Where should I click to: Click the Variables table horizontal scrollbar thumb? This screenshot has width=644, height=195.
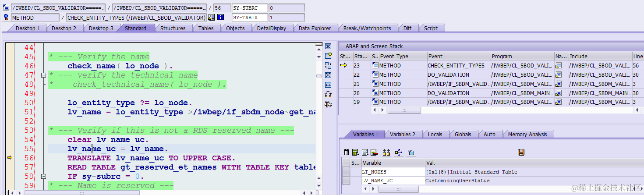click(399, 189)
